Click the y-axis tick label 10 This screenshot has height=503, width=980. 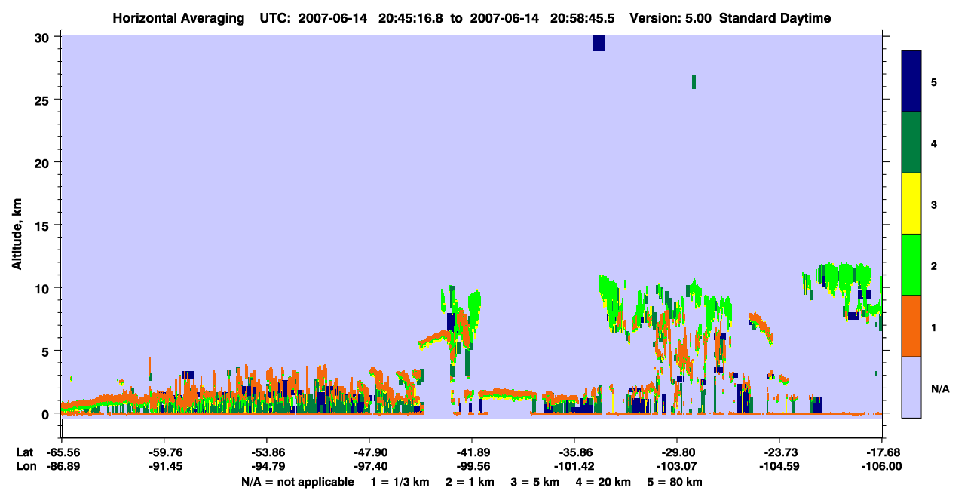click(44, 288)
